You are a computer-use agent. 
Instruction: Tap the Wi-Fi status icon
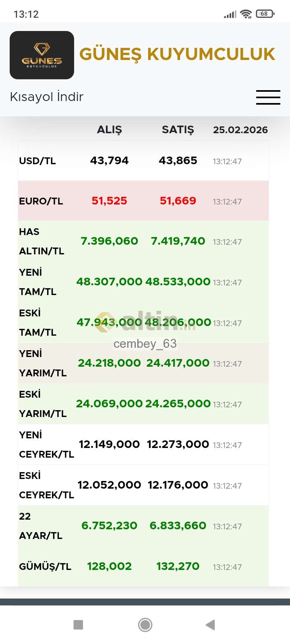pyautogui.click(x=246, y=14)
